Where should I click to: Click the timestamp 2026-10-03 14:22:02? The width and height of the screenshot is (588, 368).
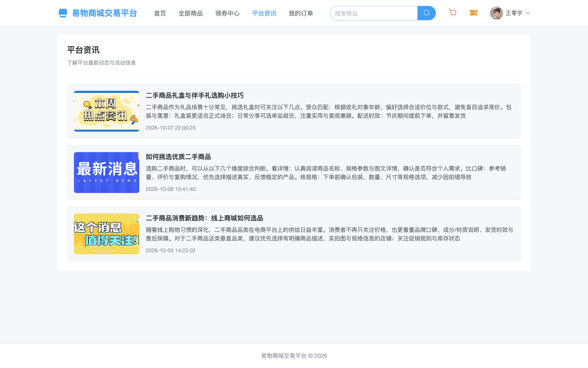pos(170,250)
